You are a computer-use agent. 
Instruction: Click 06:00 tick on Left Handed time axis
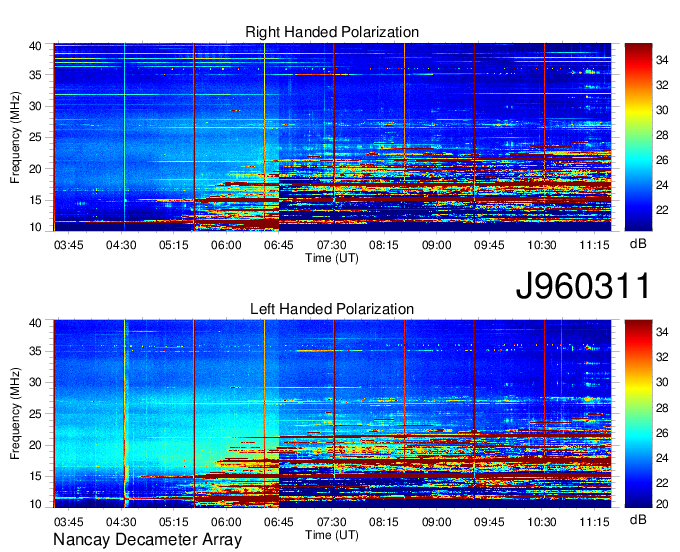point(226,522)
